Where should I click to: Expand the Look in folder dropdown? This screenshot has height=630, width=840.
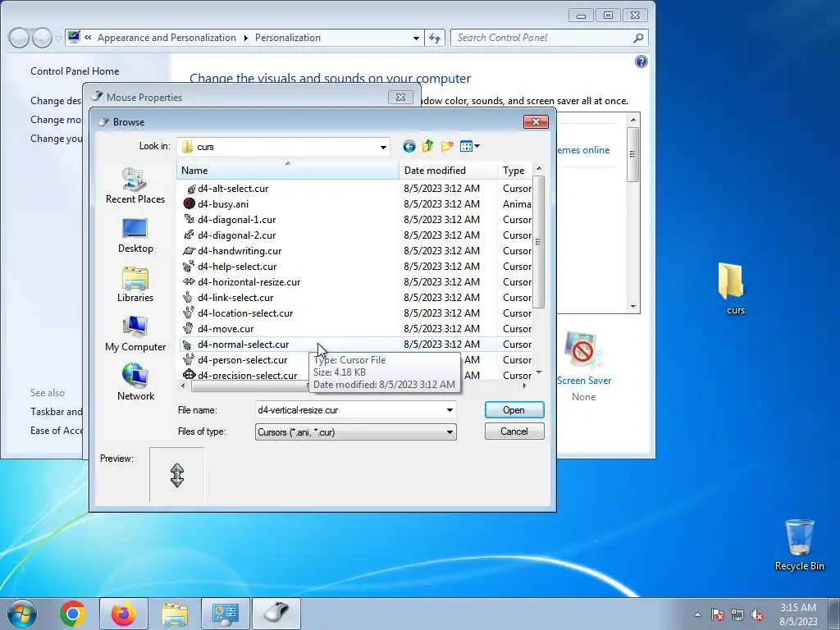click(x=384, y=147)
